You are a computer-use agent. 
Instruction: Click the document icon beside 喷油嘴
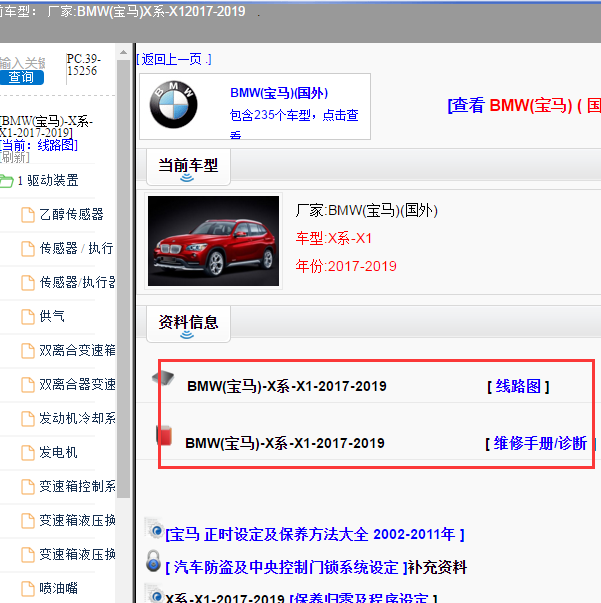[28, 588]
